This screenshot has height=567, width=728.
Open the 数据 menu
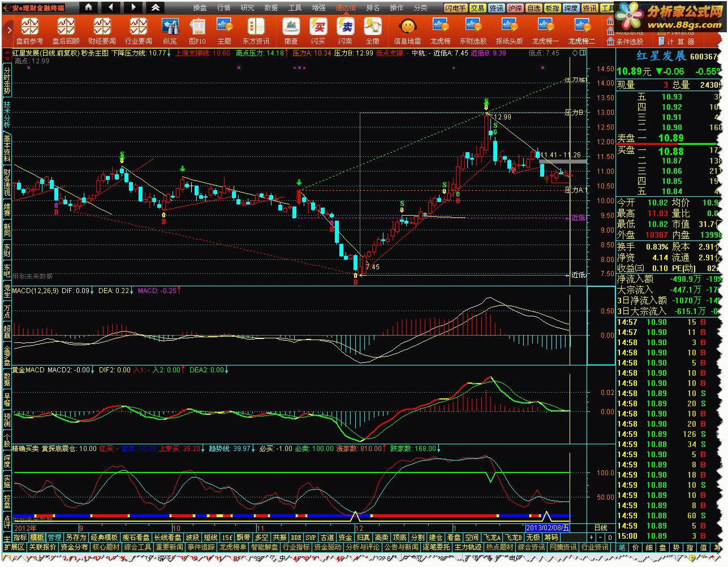[271, 8]
